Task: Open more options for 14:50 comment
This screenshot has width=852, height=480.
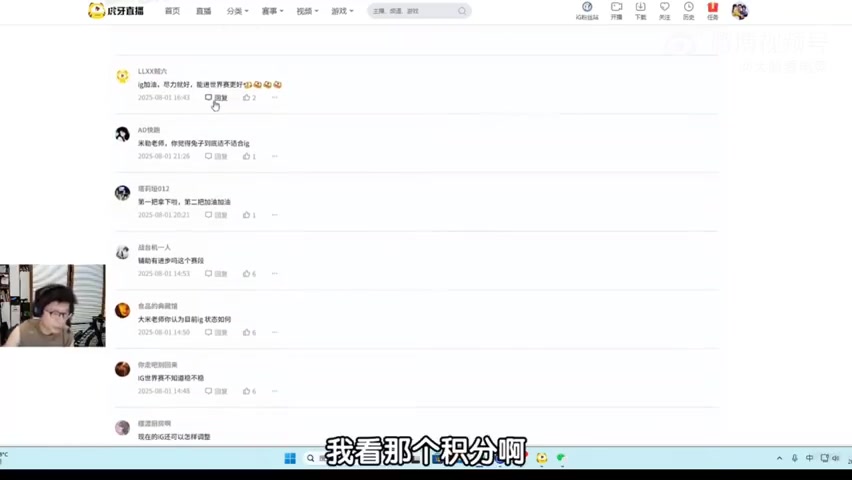Action: click(x=274, y=332)
